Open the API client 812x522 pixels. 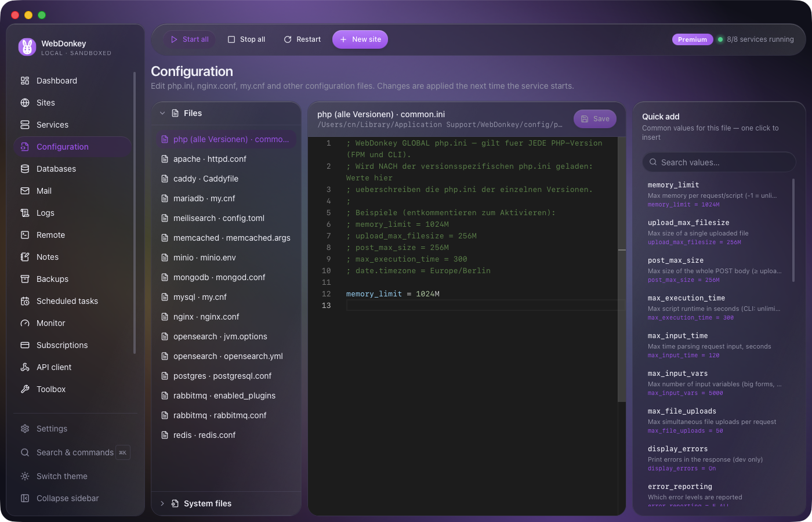pyautogui.click(x=72, y=367)
